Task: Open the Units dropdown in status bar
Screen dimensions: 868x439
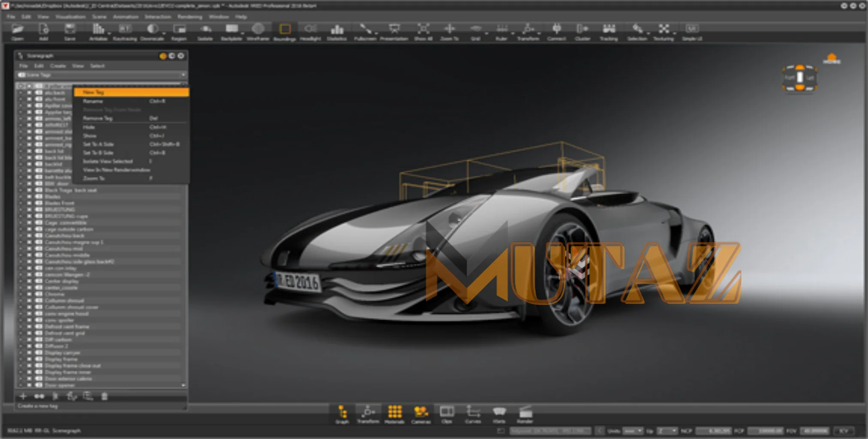Action: click(x=633, y=431)
